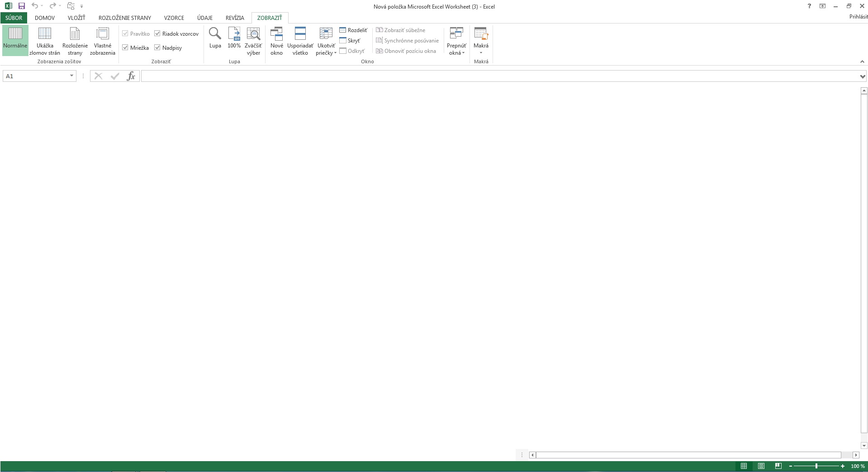Click the Enter checkmark in formula bar
The image size is (868, 472).
tap(114, 76)
